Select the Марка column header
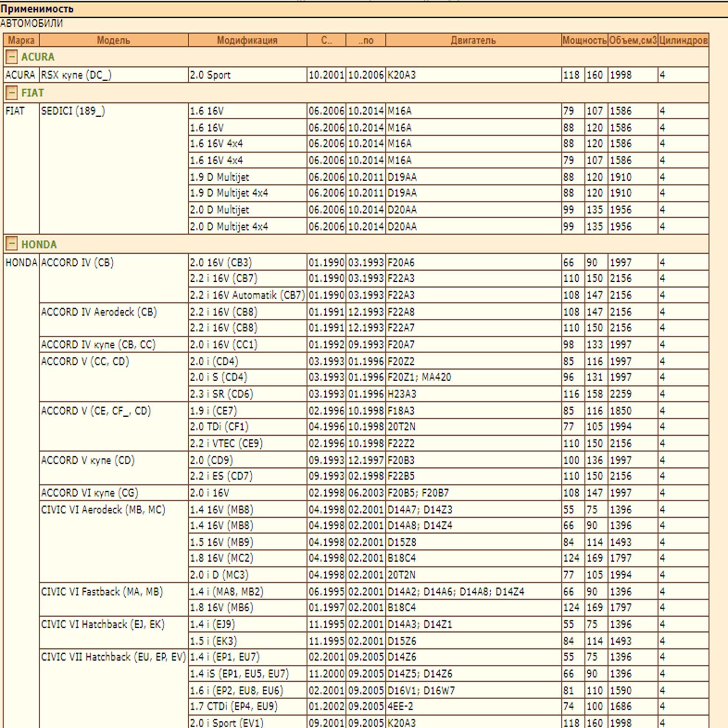The image size is (728, 728). (21, 40)
